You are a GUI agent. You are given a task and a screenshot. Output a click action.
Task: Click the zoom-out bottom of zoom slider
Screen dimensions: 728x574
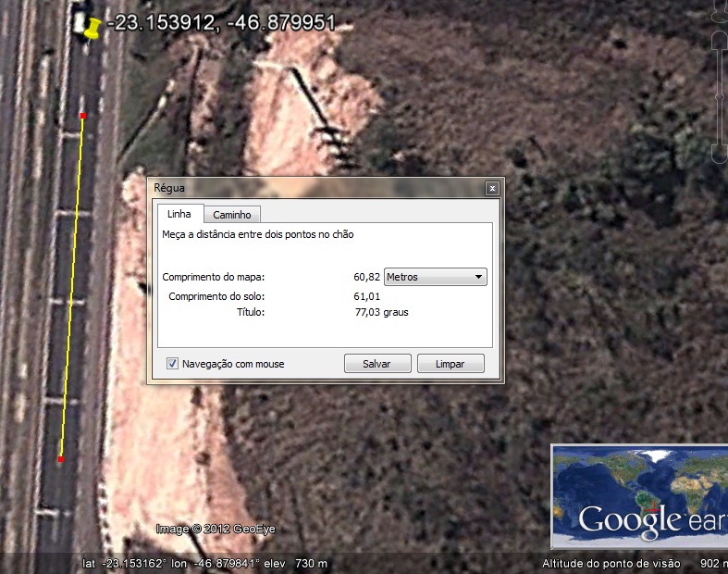click(x=718, y=153)
